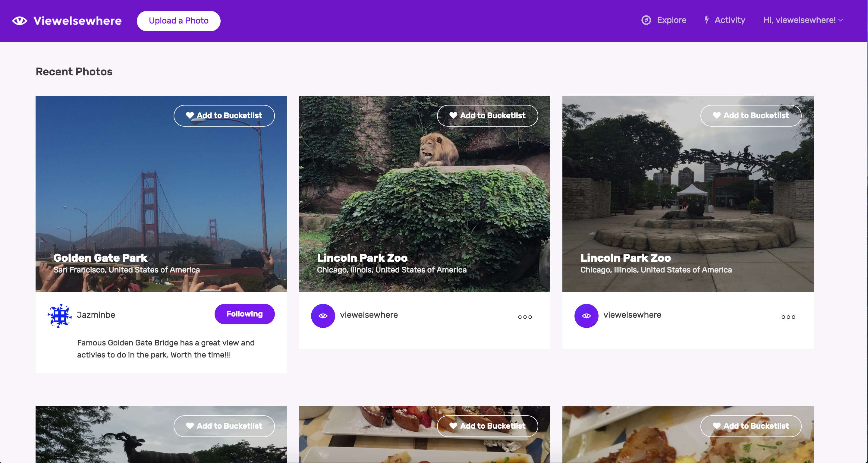868x463 pixels.
Task: Click the Viewelsewhere eye logo icon
Action: click(20, 21)
